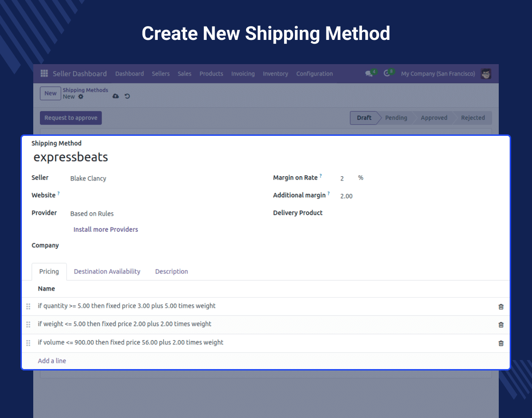Discard changes with the undo arrow icon
This screenshot has height=418, width=532.
click(127, 96)
